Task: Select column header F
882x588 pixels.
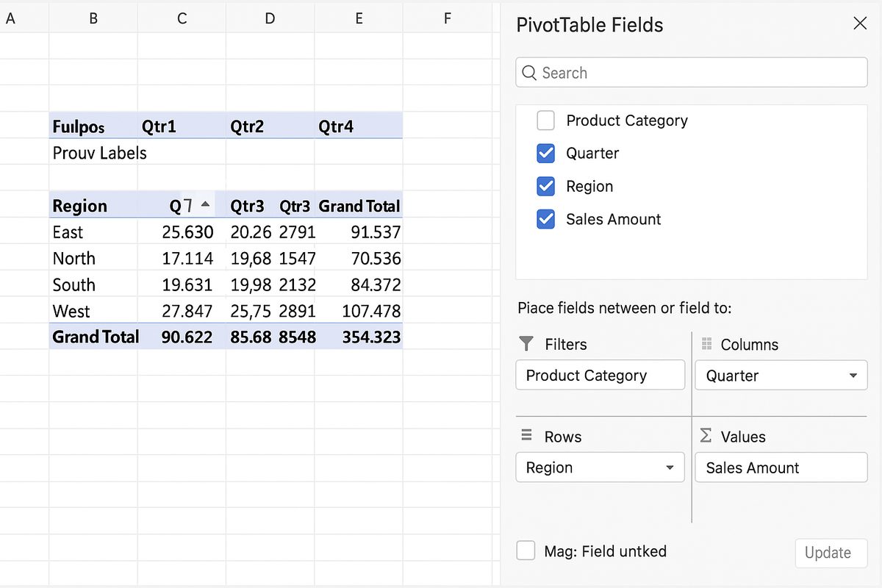Action: pos(447,18)
